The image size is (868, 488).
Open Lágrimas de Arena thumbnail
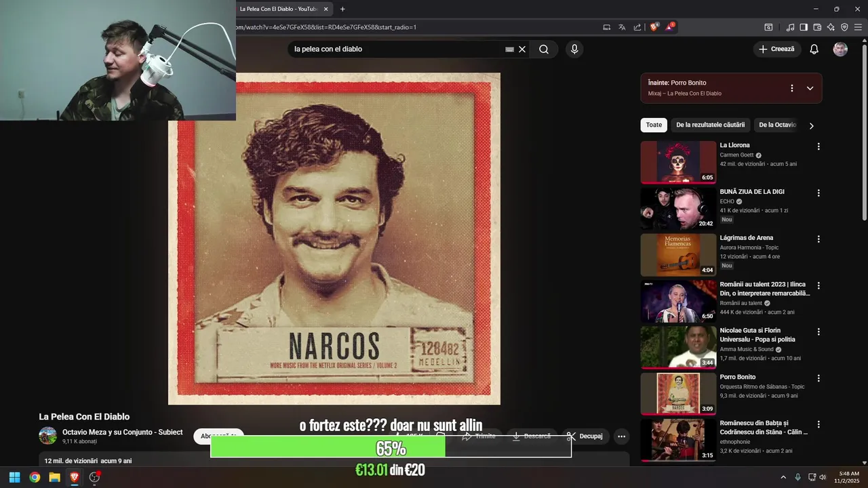coord(678,255)
